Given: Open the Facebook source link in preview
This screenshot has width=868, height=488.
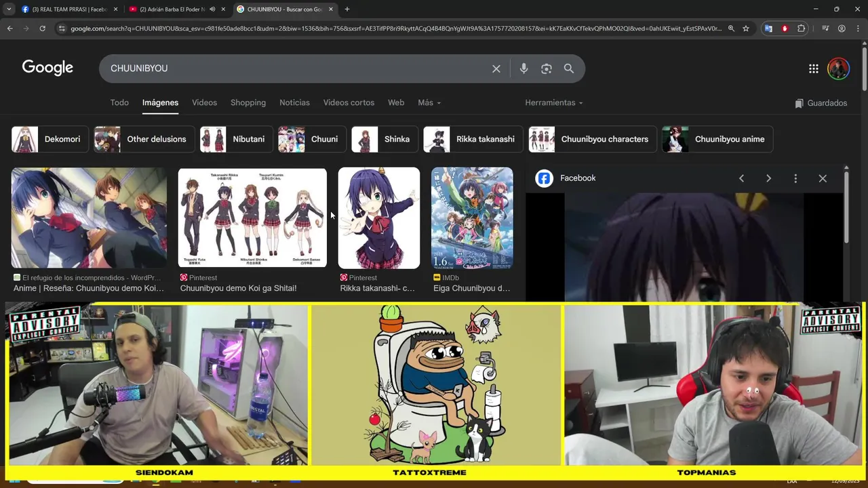Looking at the screenshot, I should click(566, 178).
